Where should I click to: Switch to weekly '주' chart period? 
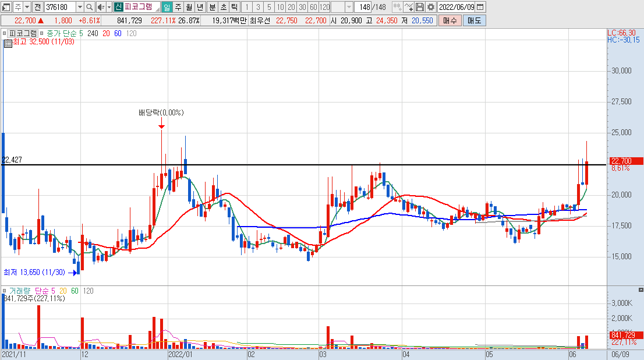coord(178,7)
